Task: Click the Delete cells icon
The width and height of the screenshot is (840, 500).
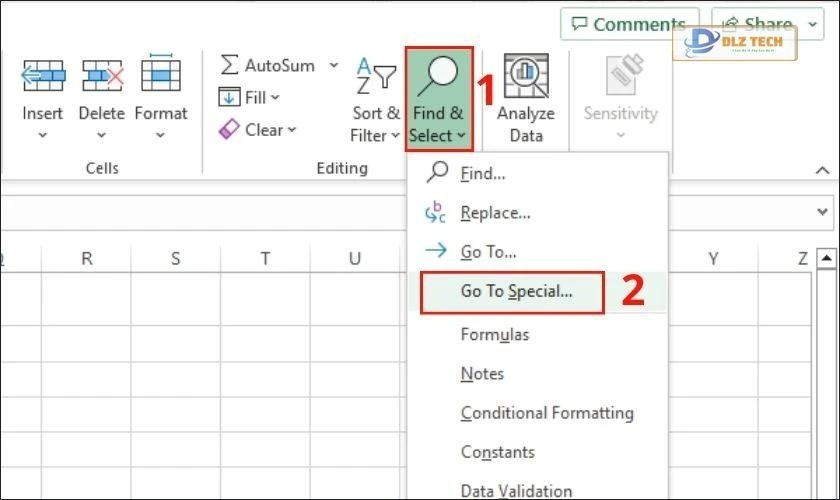Action: coord(101,76)
